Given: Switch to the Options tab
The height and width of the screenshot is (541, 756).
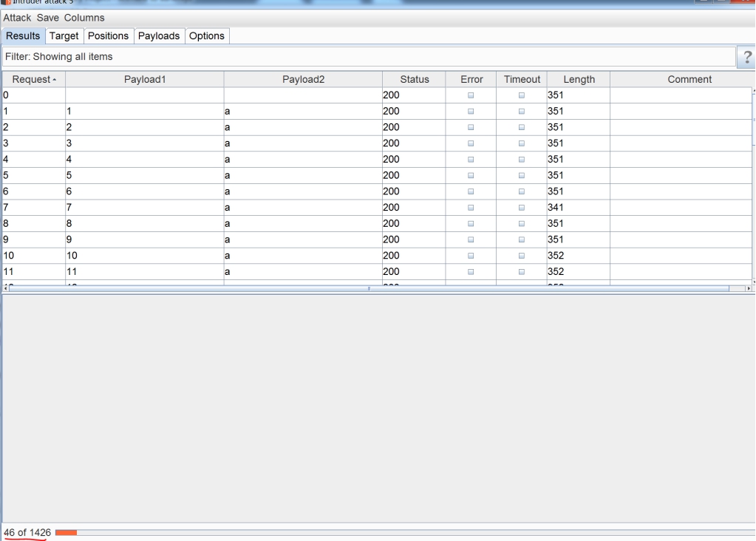Looking at the screenshot, I should point(207,35).
